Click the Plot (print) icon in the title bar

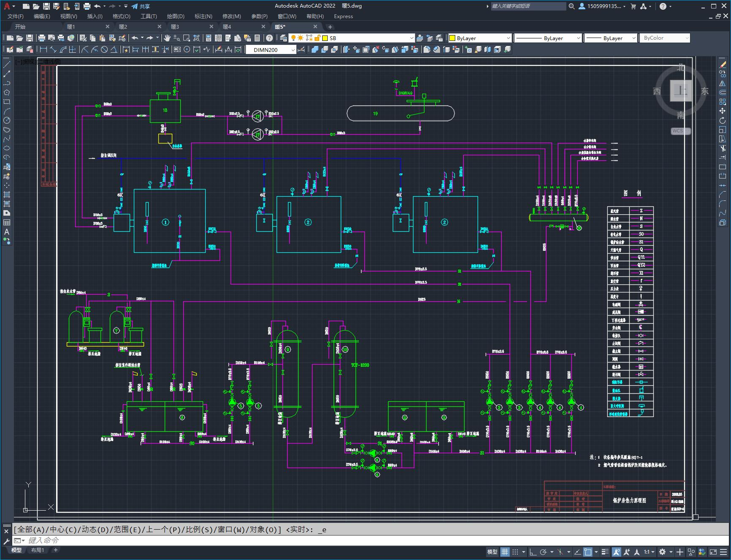87,6
